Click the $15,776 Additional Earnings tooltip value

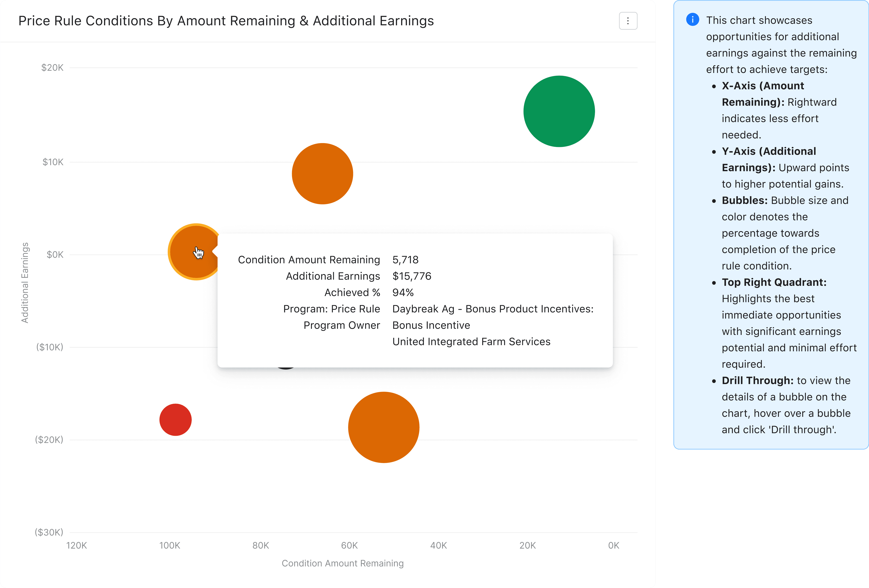click(x=412, y=276)
